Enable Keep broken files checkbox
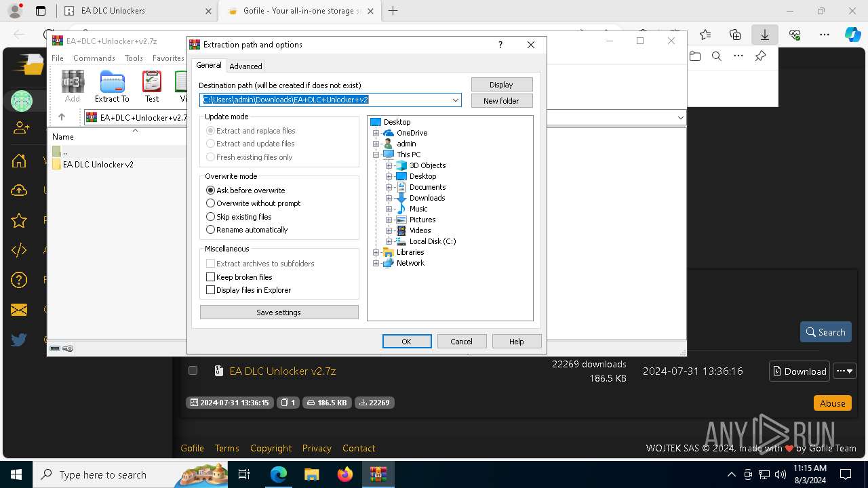This screenshot has width=868, height=488. pos(210,277)
